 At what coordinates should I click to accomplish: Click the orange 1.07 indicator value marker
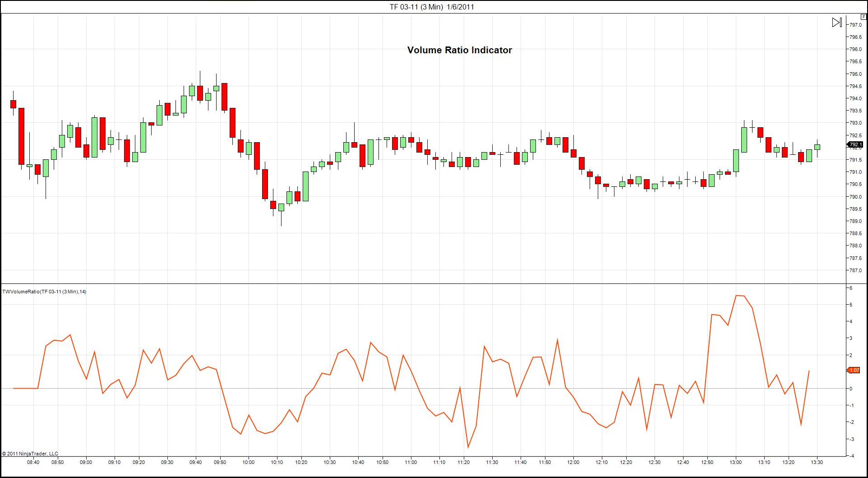pos(854,370)
